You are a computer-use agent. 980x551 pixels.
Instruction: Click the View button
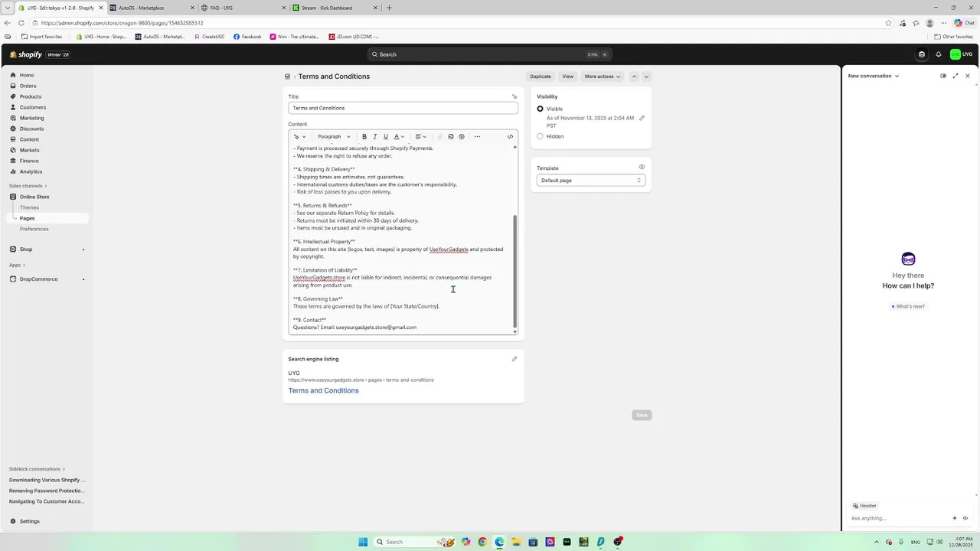tap(567, 77)
